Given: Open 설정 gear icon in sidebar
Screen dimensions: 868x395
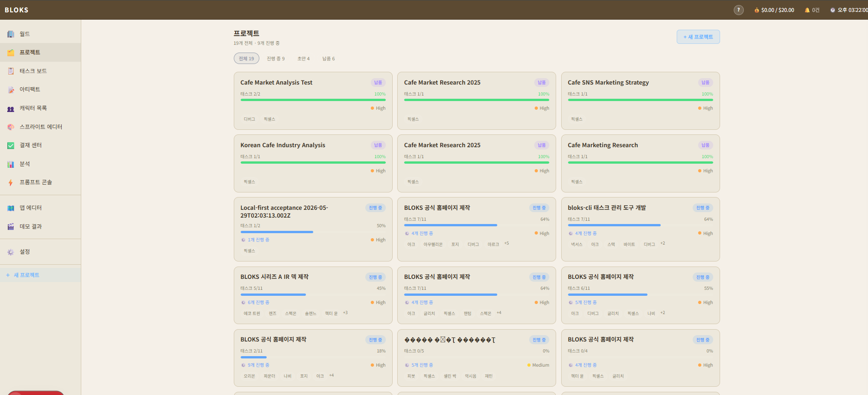Looking at the screenshot, I should coord(11,252).
